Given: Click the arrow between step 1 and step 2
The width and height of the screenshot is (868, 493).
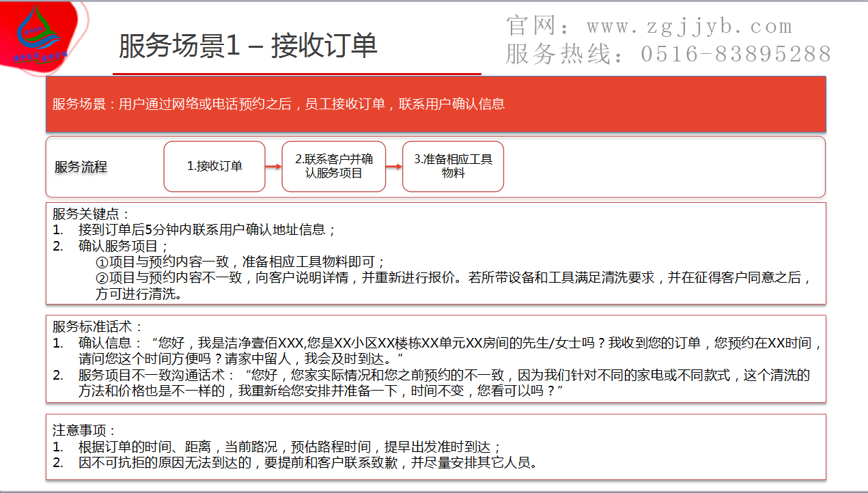Looking at the screenshot, I should 273,167.
